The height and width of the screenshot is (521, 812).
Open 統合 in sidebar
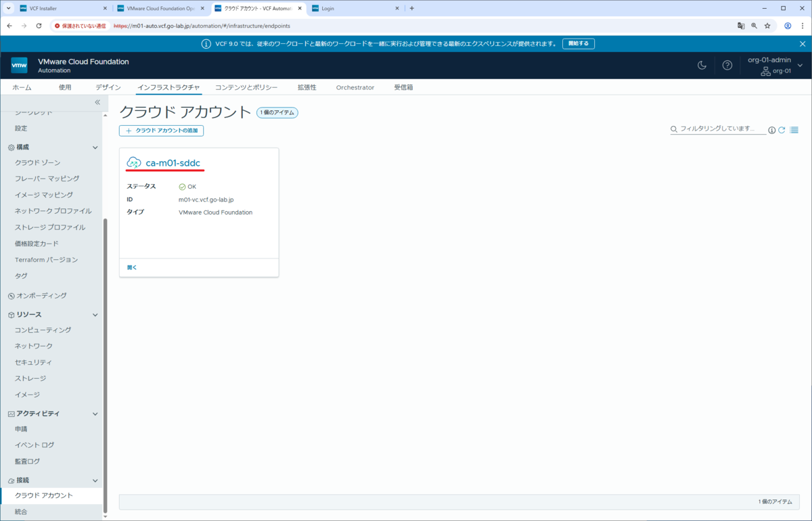[21, 512]
